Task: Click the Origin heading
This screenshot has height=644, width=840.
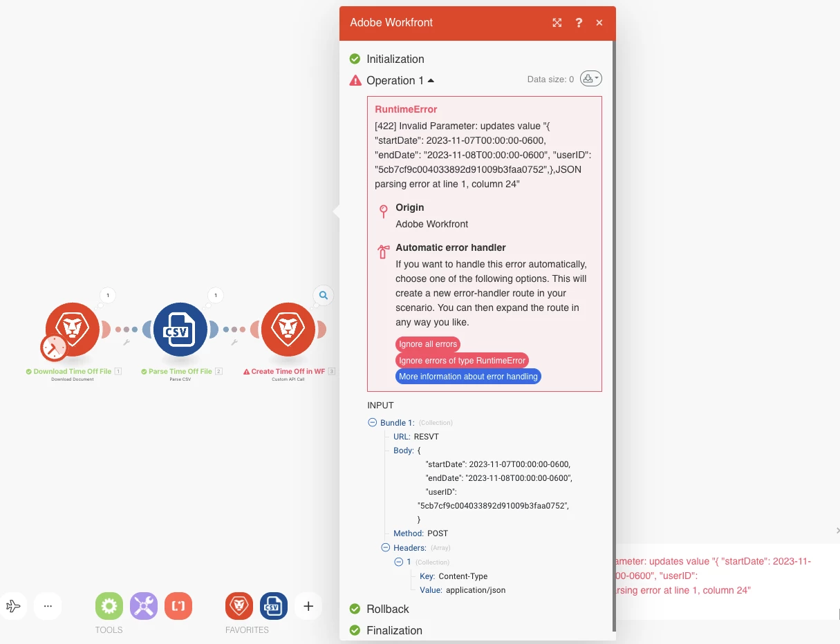Action: click(410, 207)
